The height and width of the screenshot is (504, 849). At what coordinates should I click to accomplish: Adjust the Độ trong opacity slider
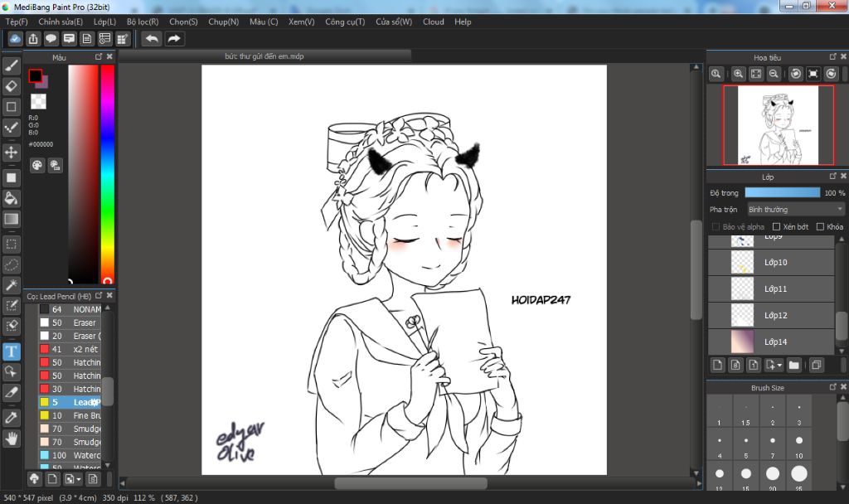(783, 192)
